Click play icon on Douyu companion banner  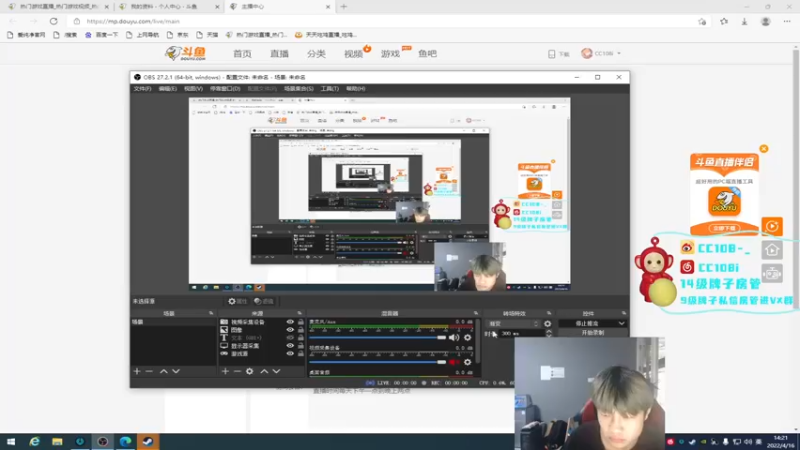[772, 226]
